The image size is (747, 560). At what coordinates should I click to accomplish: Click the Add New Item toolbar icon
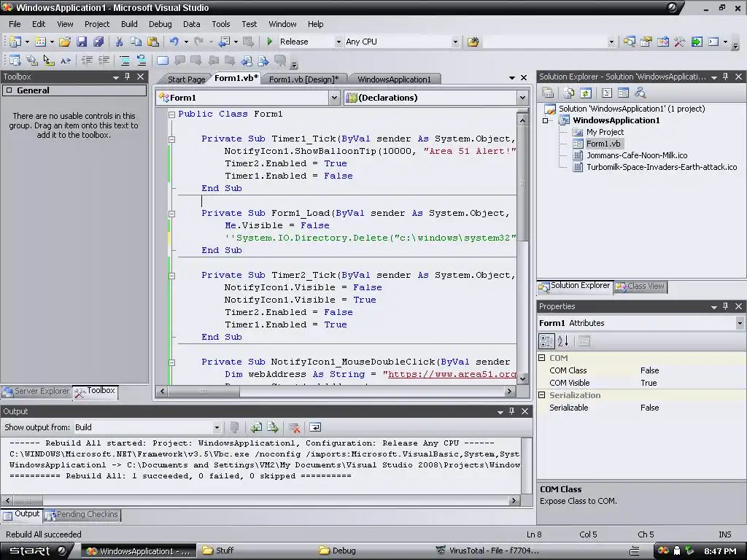(41, 42)
